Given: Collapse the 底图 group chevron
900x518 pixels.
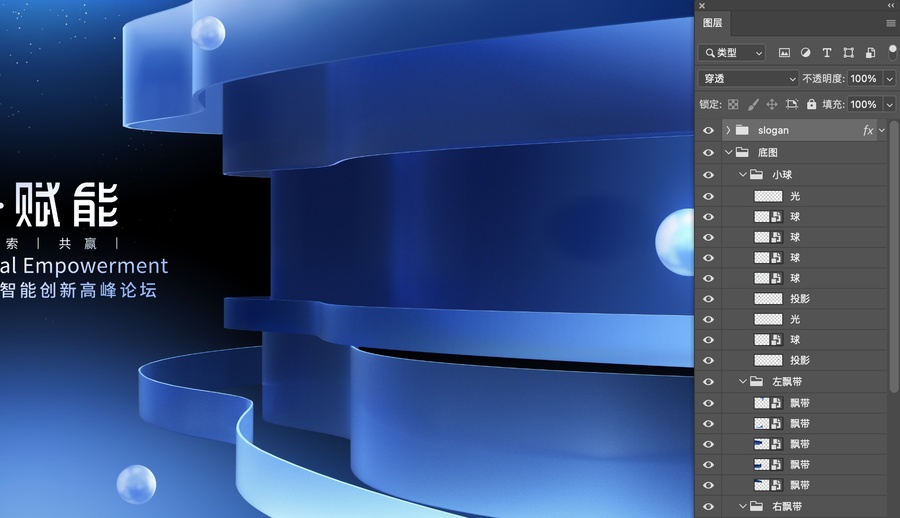Looking at the screenshot, I should 728,152.
